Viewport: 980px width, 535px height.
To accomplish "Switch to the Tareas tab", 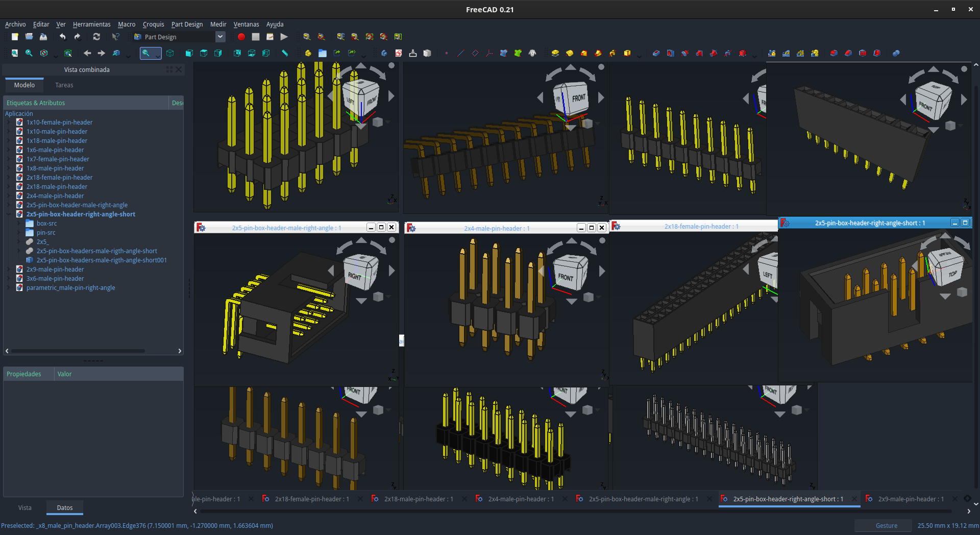I will click(x=64, y=85).
